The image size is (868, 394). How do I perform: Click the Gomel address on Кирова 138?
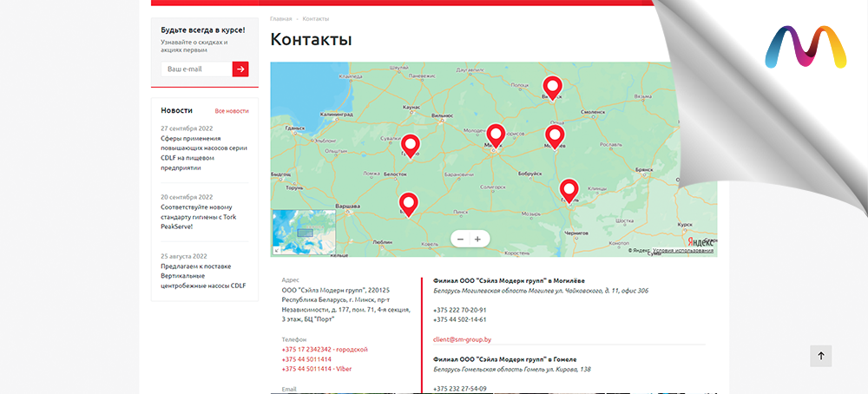click(512, 369)
